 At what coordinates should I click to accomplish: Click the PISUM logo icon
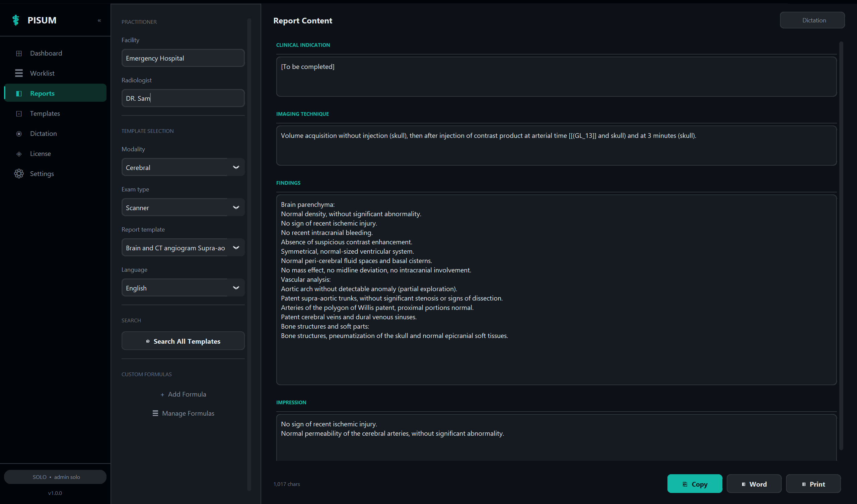16,20
